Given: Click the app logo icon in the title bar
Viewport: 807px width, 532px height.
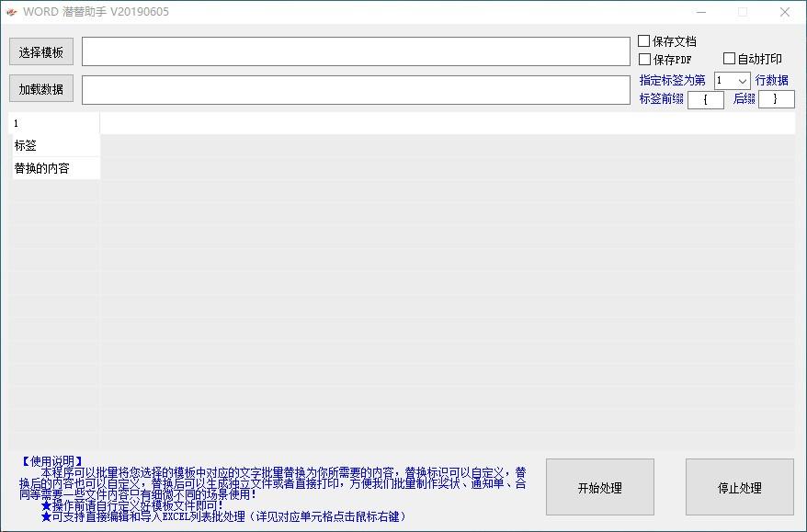Looking at the screenshot, I should [15, 12].
